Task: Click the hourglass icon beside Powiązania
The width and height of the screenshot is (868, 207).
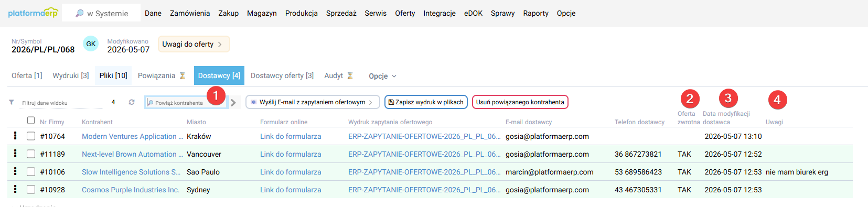Action: 183,75
